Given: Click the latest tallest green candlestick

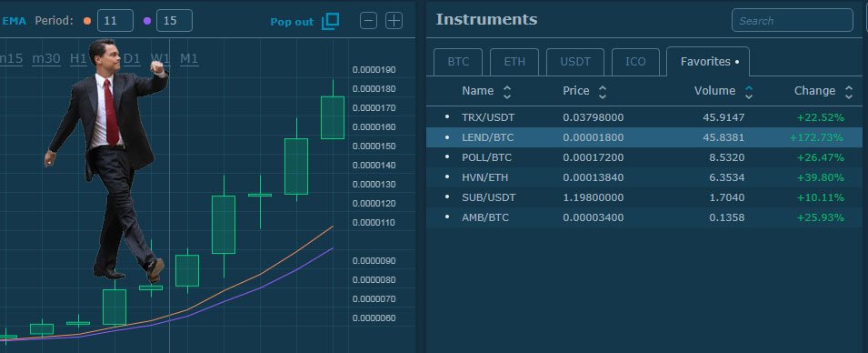Looking at the screenshot, I should (x=332, y=117).
